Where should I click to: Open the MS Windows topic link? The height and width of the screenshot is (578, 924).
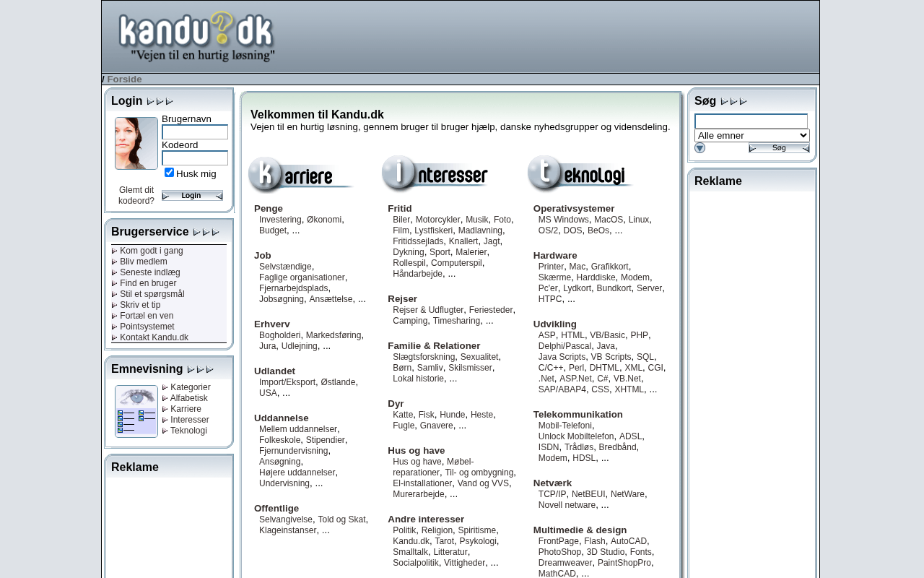[564, 220]
